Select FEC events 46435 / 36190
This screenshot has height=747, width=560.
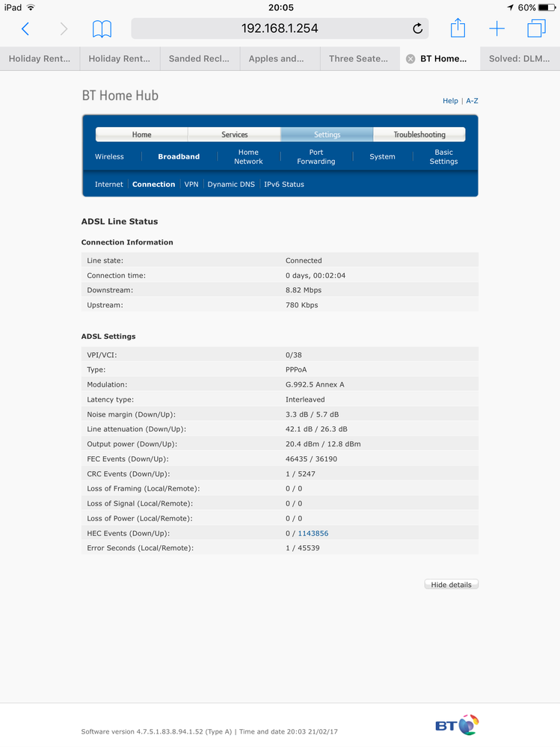pyautogui.click(x=312, y=459)
